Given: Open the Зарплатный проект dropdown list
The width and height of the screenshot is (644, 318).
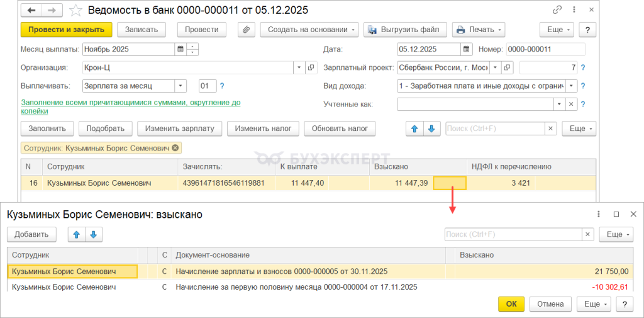Looking at the screenshot, I should pyautogui.click(x=496, y=67).
